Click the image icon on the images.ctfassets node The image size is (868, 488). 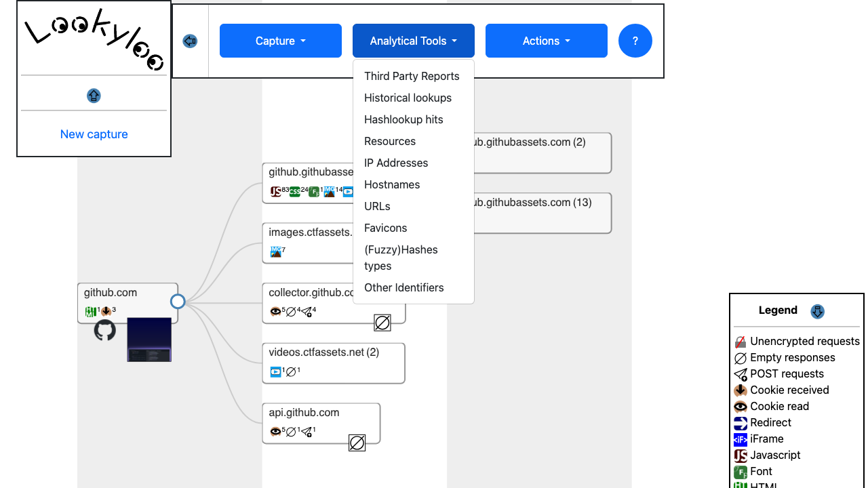coord(276,252)
